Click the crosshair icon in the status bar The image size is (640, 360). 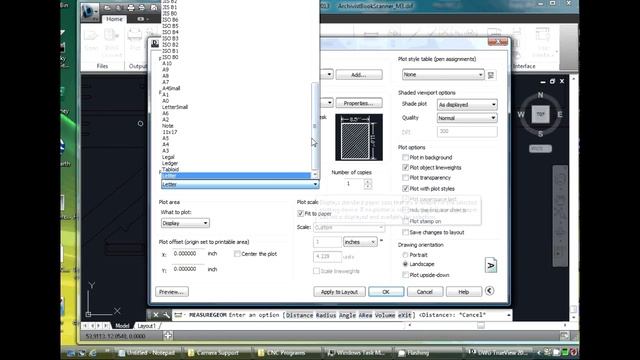tap(167, 336)
